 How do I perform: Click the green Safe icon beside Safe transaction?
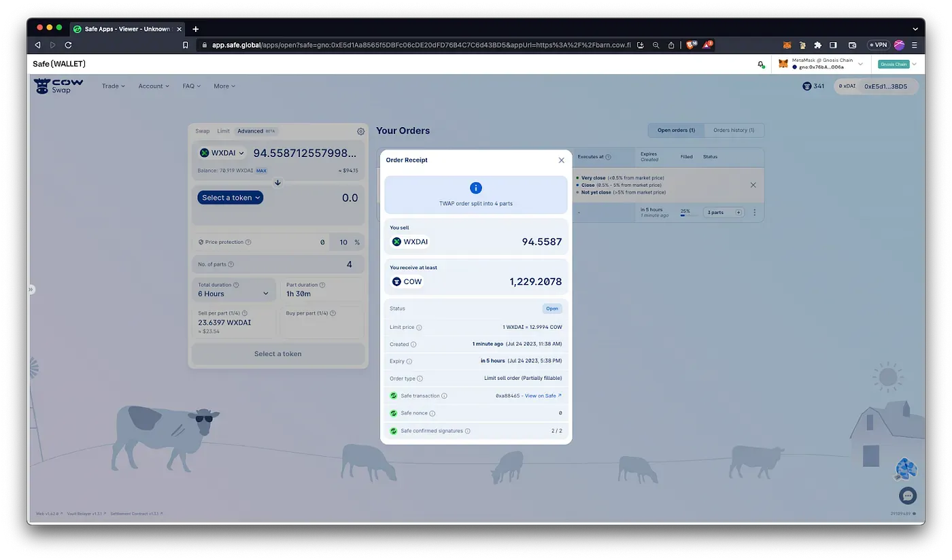pyautogui.click(x=393, y=396)
